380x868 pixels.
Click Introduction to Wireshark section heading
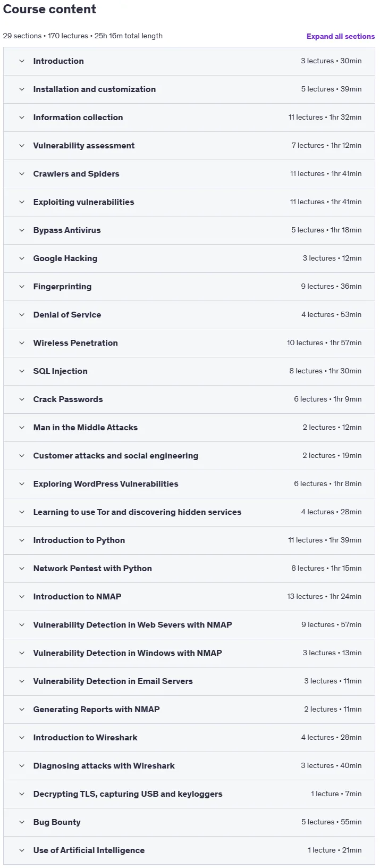[85, 738]
